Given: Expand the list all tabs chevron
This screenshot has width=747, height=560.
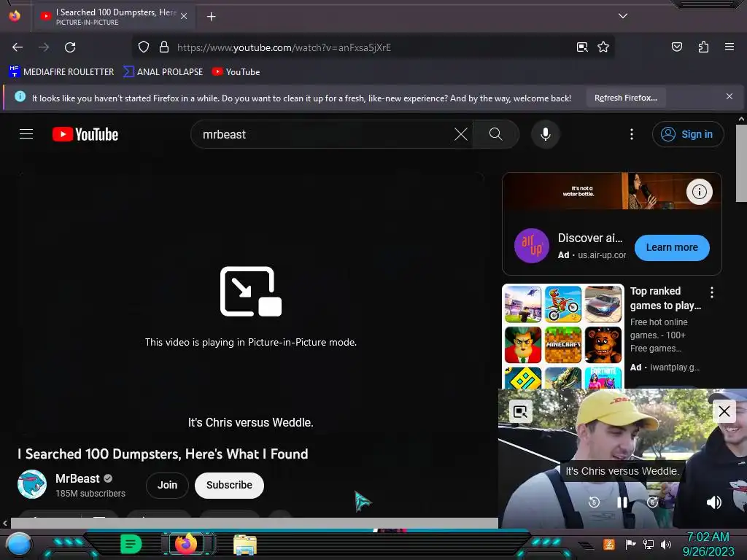Looking at the screenshot, I should click(x=623, y=16).
